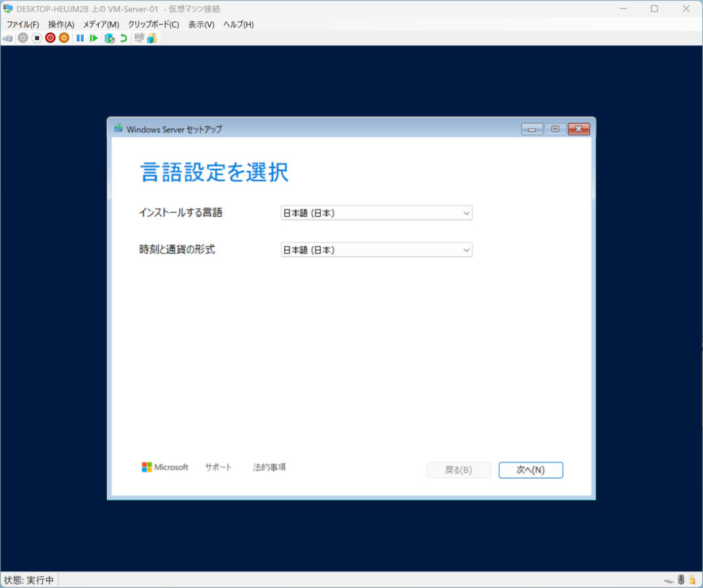Click the Share toolbar icon with folder
The height and width of the screenshot is (588, 703).
pyautogui.click(x=152, y=38)
